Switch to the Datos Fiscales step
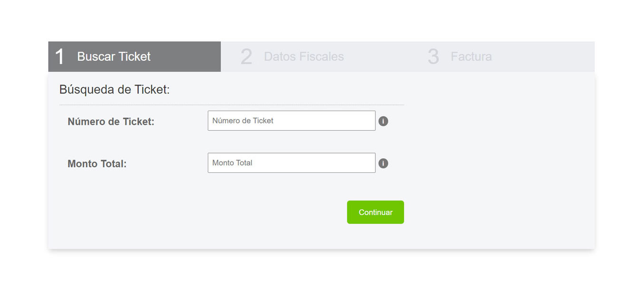Viewport: 644px width, 293px height. (x=304, y=57)
